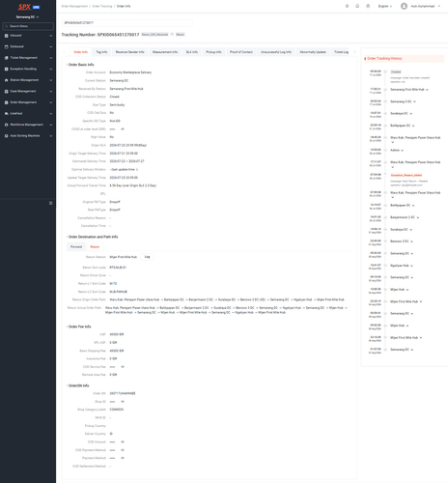The image size is (448, 483).
Task: Click the Created event timeline node
Action: [x=385, y=71]
